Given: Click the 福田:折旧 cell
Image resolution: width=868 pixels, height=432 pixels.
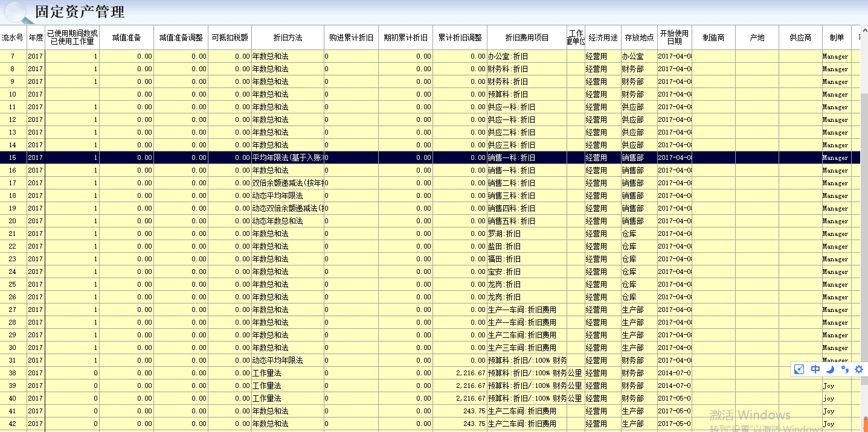Looking at the screenshot, I should tap(527, 259).
